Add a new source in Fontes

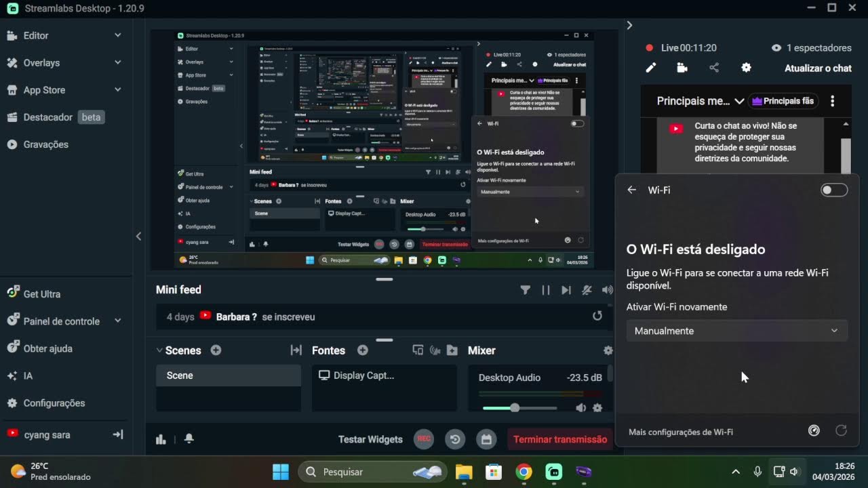[x=363, y=350]
